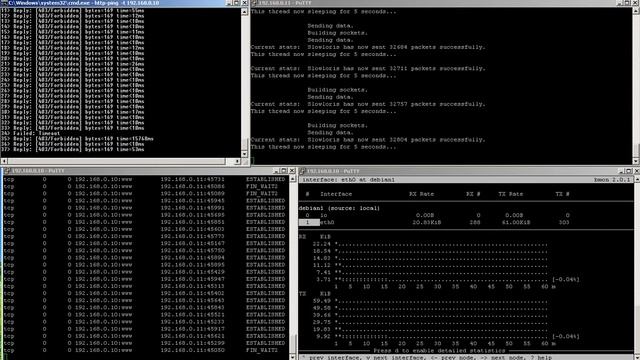
Task: Maximize the netstat PuTTY window
Action: click(x=284, y=171)
